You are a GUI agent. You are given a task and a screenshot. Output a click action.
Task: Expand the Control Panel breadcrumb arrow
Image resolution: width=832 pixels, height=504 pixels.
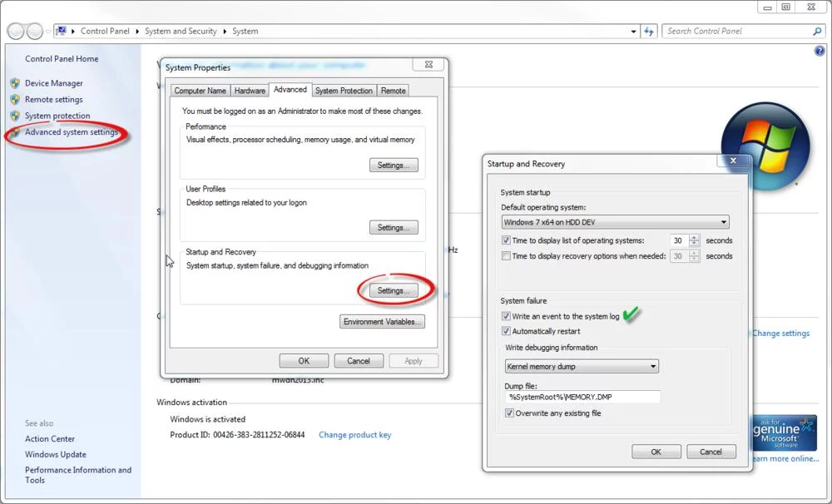pyautogui.click(x=137, y=32)
